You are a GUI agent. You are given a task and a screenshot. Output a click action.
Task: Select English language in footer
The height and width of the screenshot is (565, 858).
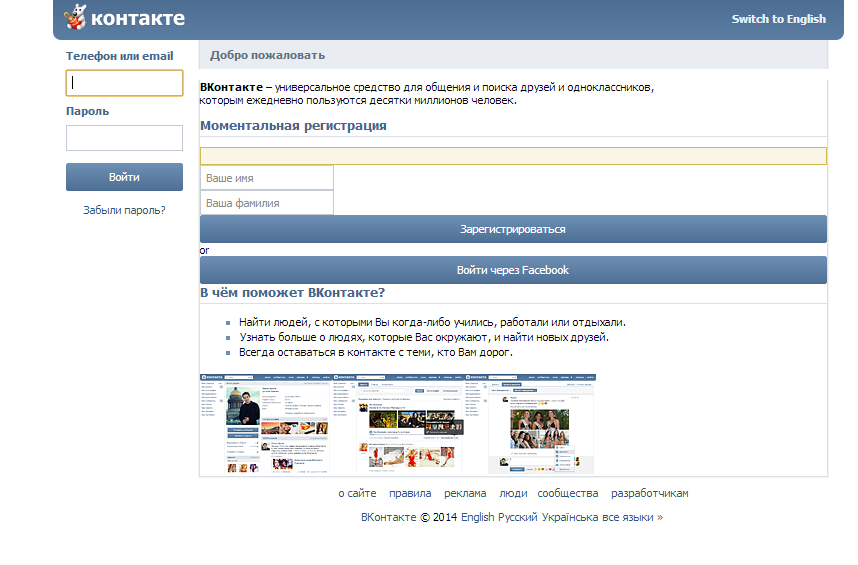[x=478, y=517]
